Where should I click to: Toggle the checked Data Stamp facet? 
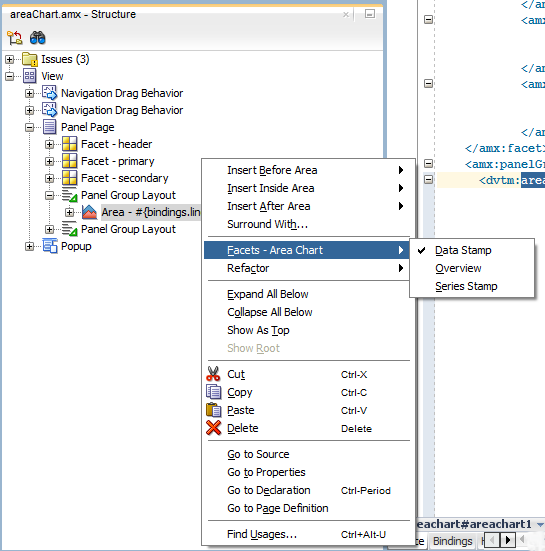click(x=472, y=250)
